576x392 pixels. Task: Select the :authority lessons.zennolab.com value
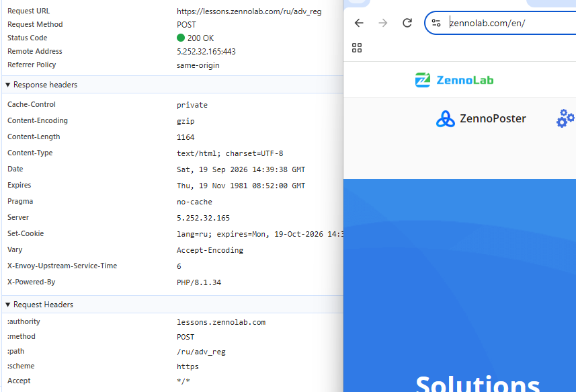click(x=221, y=322)
